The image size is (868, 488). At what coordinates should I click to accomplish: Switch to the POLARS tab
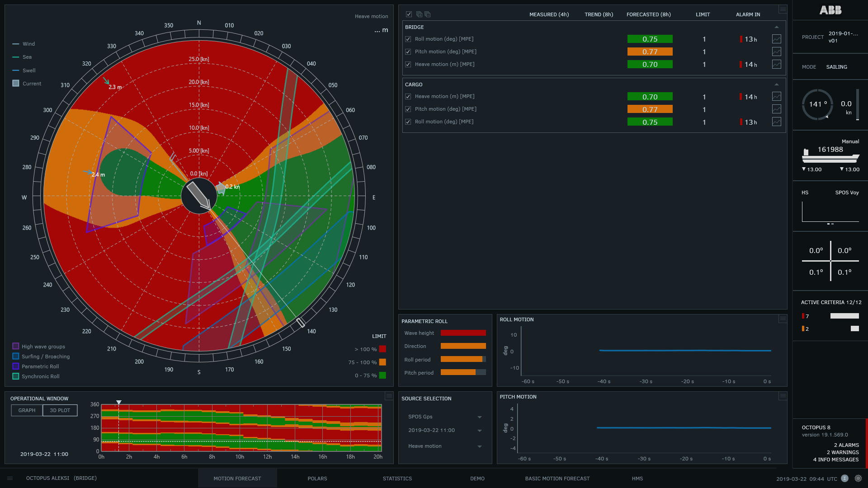[x=317, y=478]
